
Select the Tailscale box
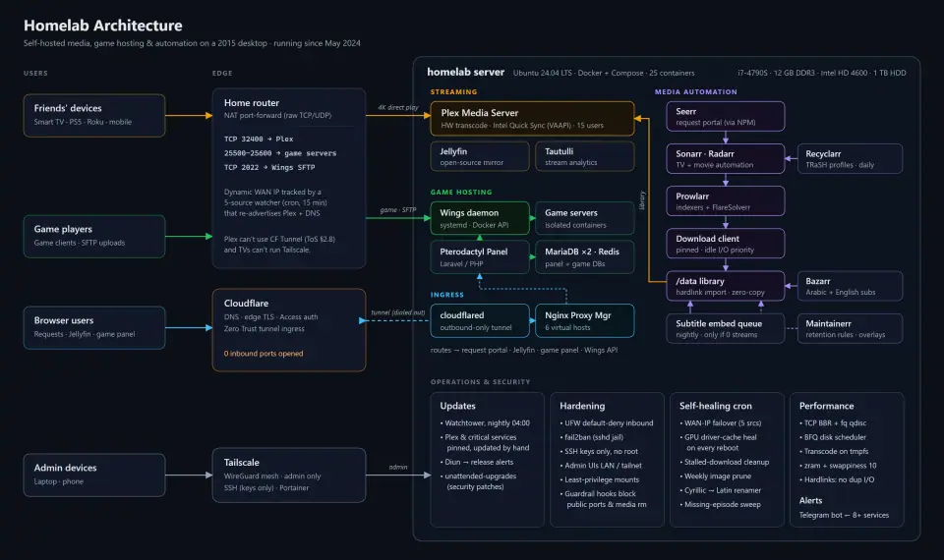(289, 475)
